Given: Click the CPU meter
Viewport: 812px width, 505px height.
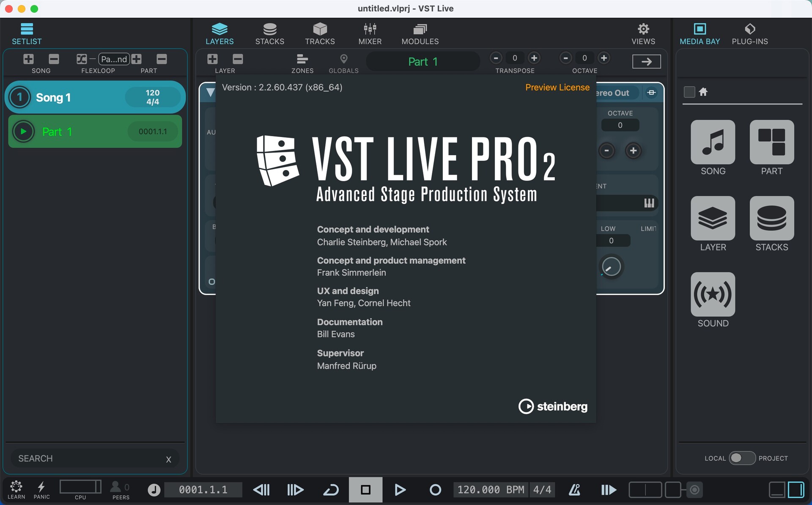Looking at the screenshot, I should [x=80, y=487].
